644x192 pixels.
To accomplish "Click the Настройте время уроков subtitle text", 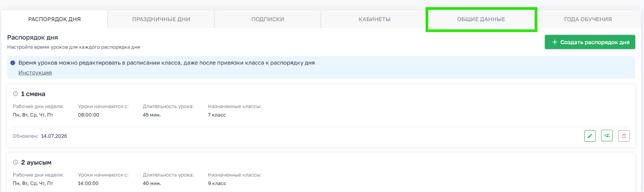I will 74,46.
